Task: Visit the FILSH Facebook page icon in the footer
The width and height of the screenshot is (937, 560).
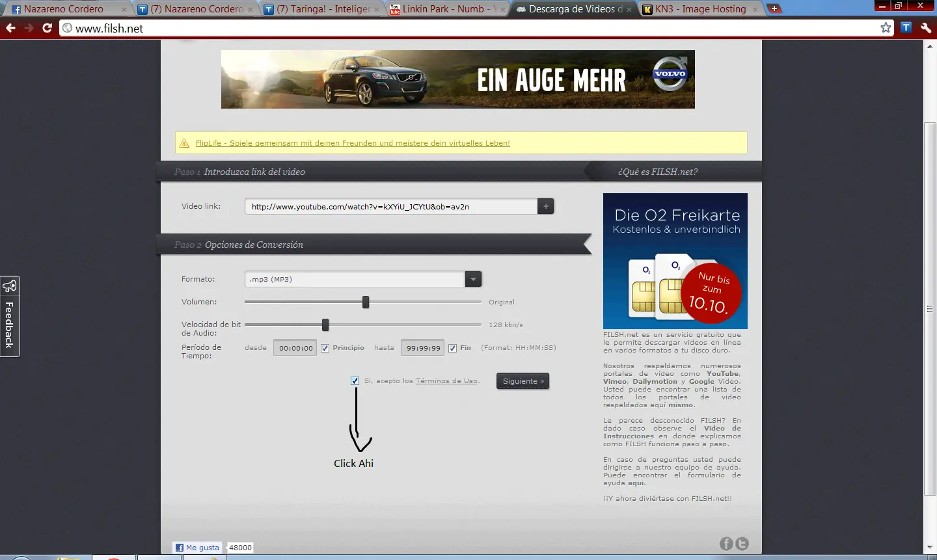Action: [726, 544]
